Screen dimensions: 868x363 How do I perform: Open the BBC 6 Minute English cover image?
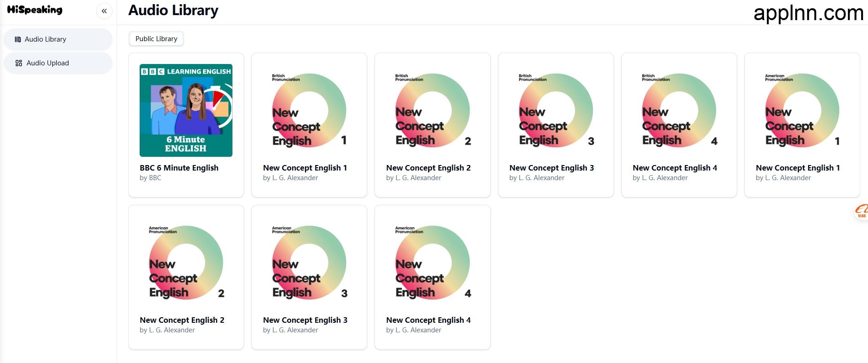(x=186, y=110)
